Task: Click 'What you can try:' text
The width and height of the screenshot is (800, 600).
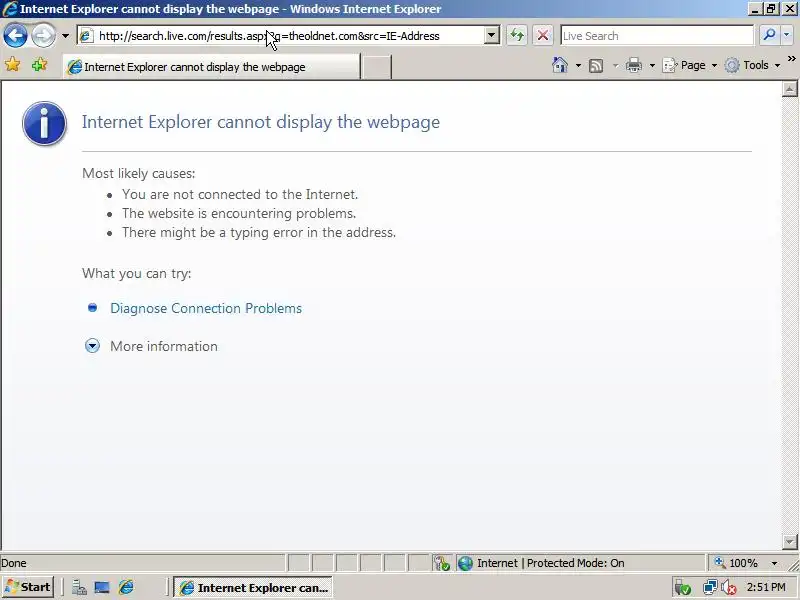Action: point(137,273)
